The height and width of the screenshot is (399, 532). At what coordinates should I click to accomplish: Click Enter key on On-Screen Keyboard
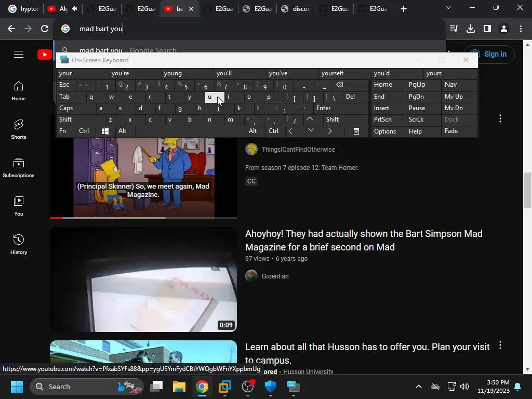pos(340,108)
